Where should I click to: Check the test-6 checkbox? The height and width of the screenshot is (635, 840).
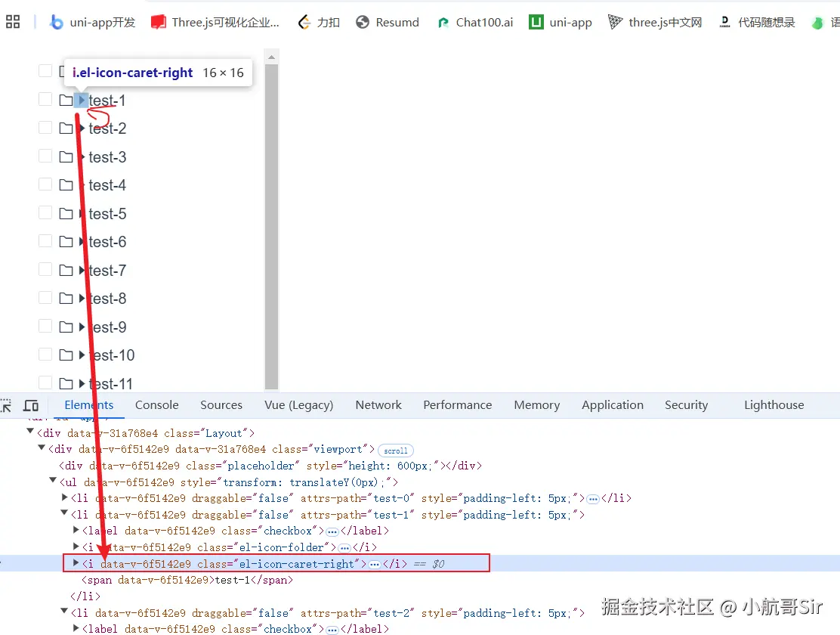click(x=45, y=241)
